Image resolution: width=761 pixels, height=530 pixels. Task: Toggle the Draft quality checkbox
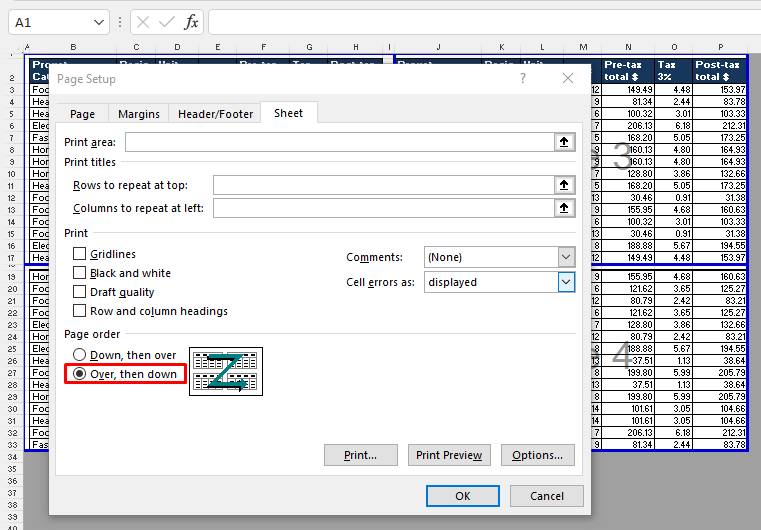79,292
